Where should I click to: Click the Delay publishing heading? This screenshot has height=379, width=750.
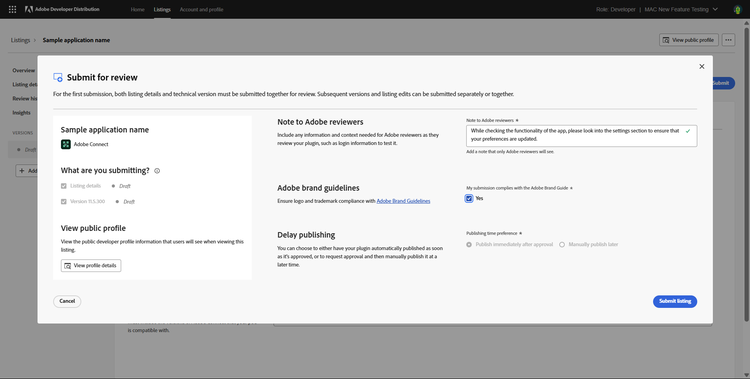tap(306, 235)
